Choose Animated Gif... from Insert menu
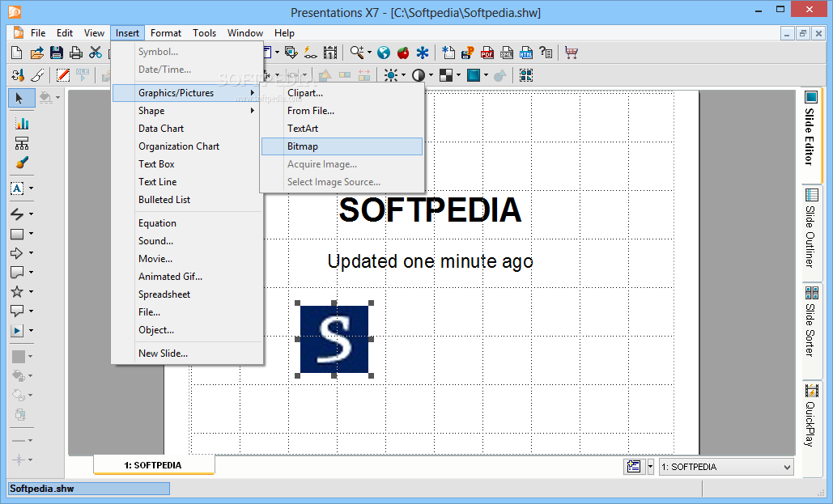The height and width of the screenshot is (504, 833). click(187, 277)
